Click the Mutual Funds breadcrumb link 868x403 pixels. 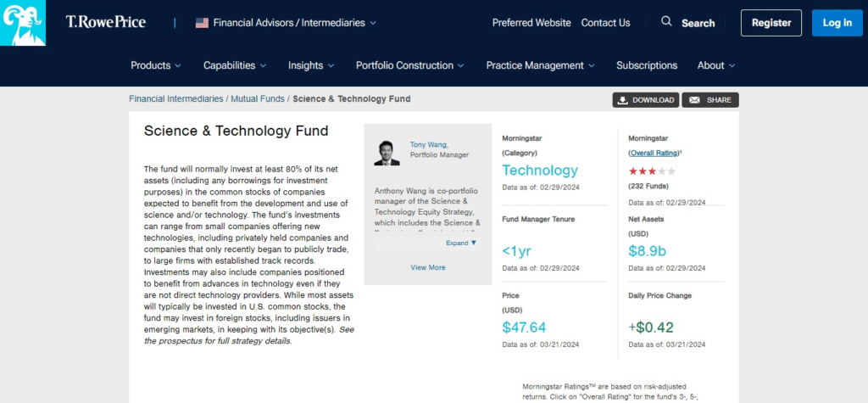[x=258, y=99]
